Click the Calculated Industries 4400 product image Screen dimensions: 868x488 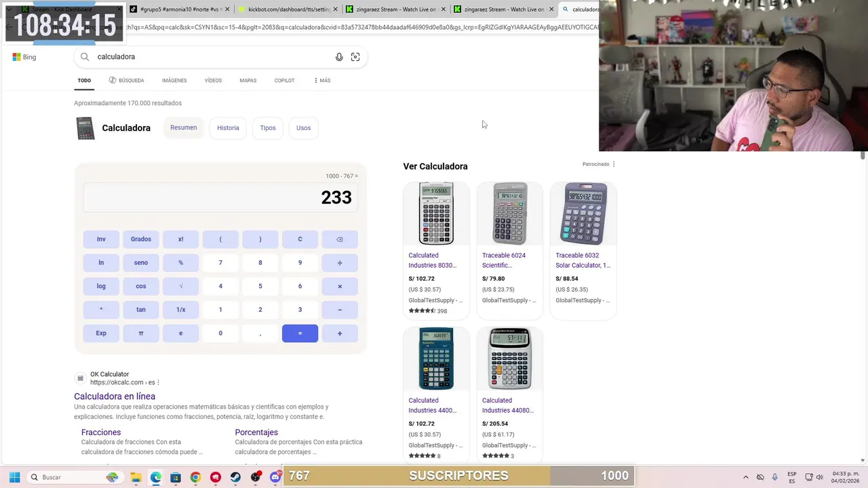click(436, 359)
